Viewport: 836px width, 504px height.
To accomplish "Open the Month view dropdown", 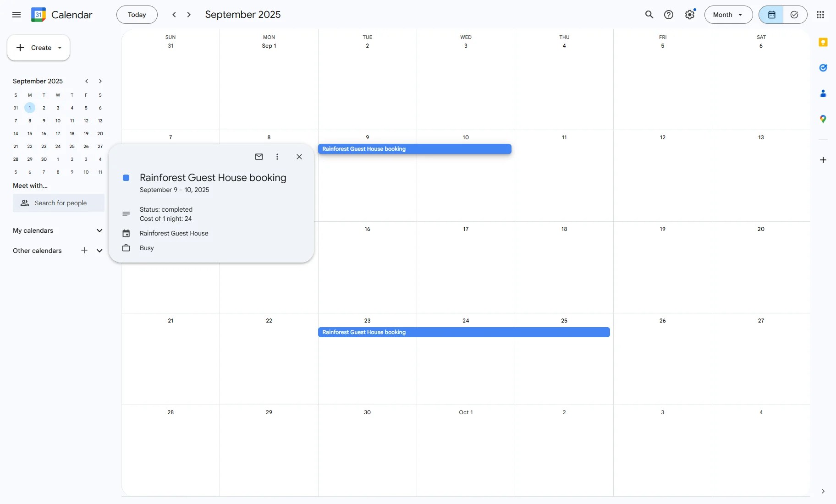I will pos(728,15).
